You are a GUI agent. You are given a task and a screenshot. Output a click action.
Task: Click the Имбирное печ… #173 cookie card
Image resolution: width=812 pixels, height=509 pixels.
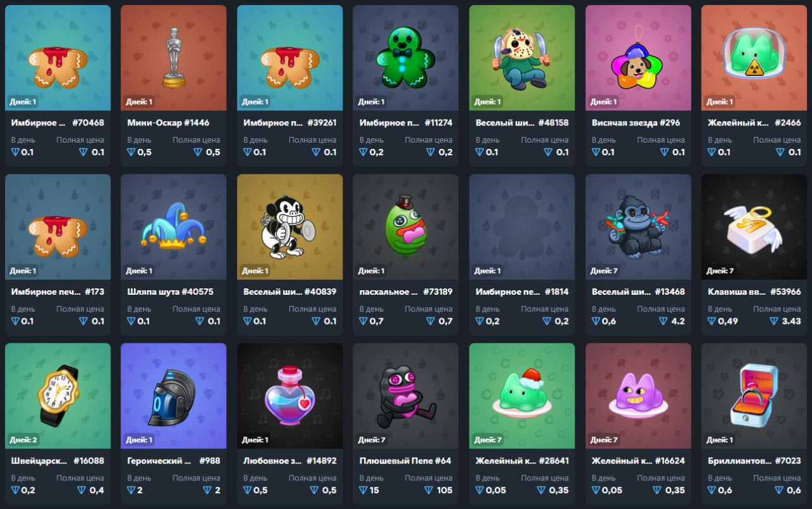pos(58,254)
